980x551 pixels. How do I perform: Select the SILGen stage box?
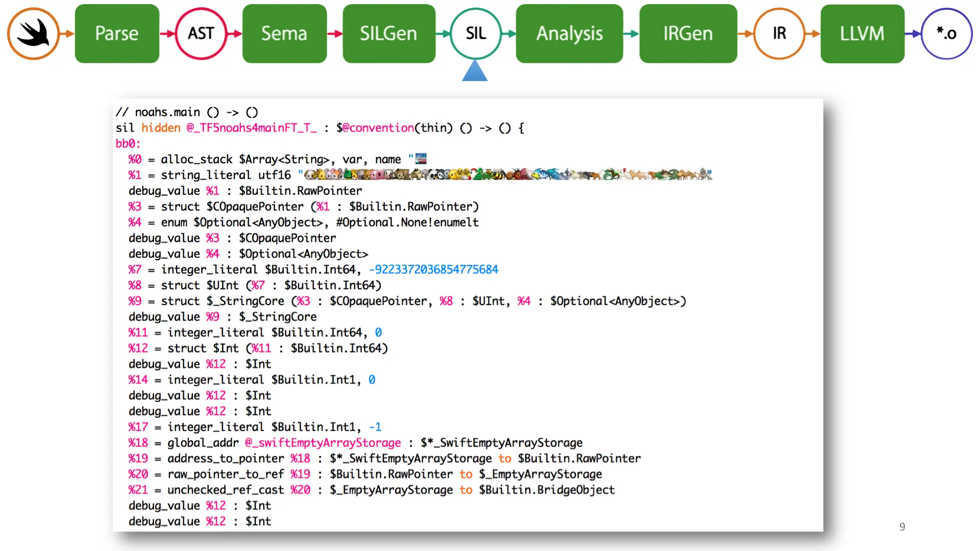(x=388, y=34)
